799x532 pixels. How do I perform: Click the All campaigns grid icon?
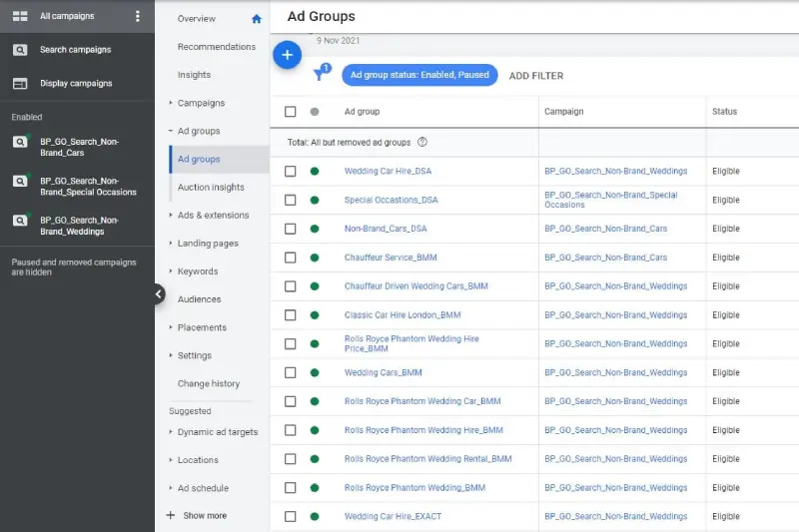[x=20, y=16]
